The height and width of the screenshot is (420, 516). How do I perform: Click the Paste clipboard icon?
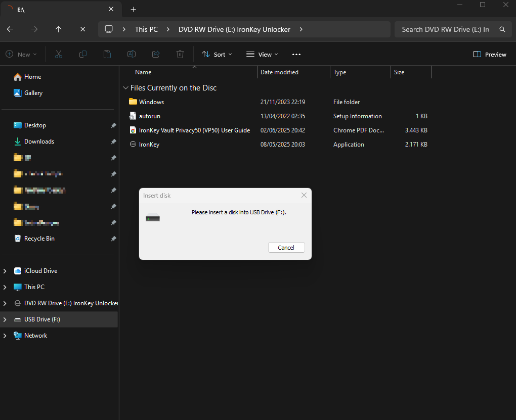107,54
